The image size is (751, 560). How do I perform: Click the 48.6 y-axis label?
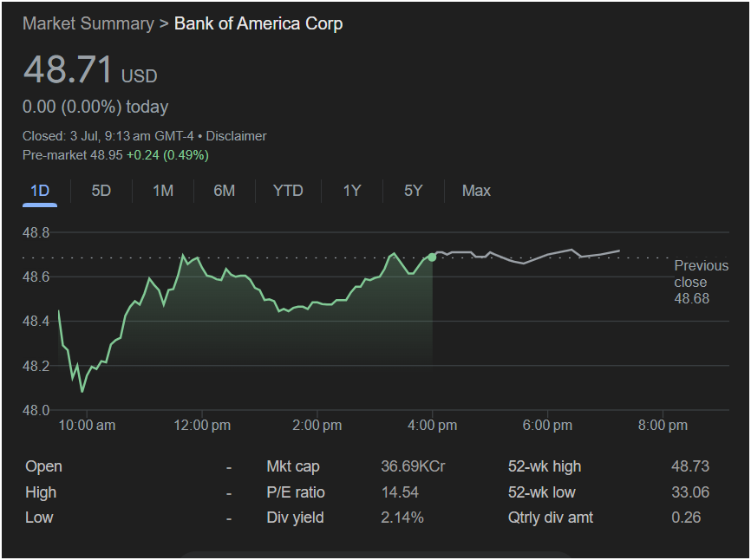point(36,277)
